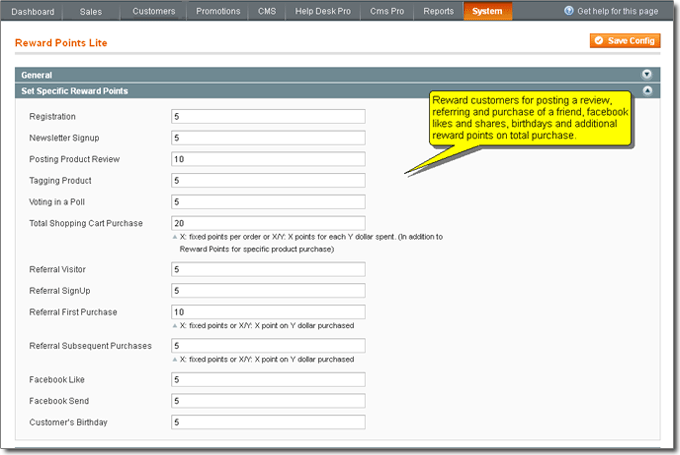The width and height of the screenshot is (680, 455).
Task: Click the Tagging Product label
Action: pos(60,180)
